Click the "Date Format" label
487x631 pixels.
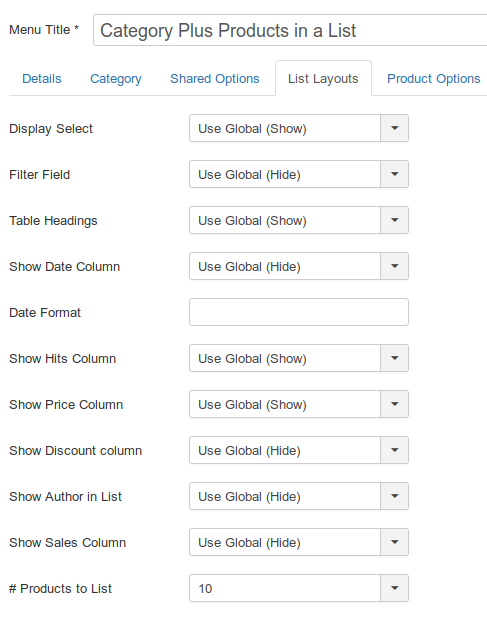(x=45, y=313)
